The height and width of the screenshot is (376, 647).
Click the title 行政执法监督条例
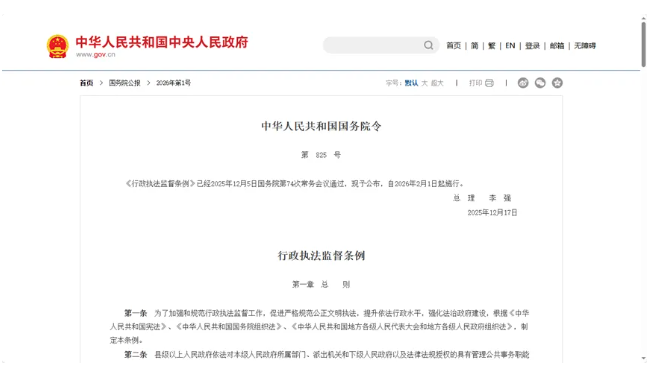coord(321,255)
